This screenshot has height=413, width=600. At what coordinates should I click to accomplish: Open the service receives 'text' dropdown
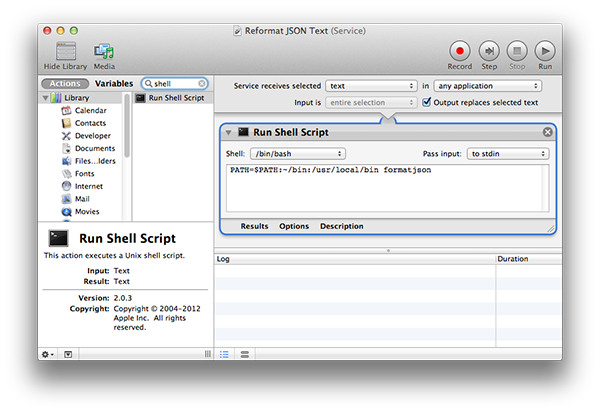click(x=371, y=86)
